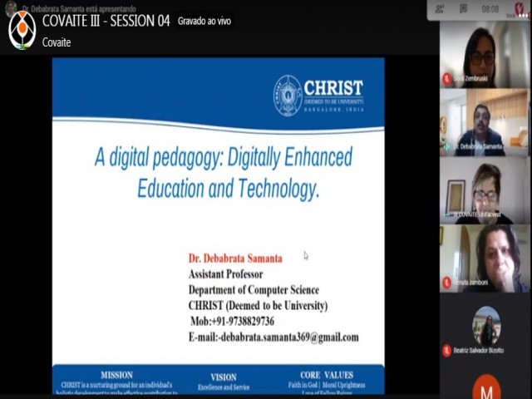Click the 'CORE VALUES' footer heading
Viewport: 532px width, 399px height.
tap(327, 375)
